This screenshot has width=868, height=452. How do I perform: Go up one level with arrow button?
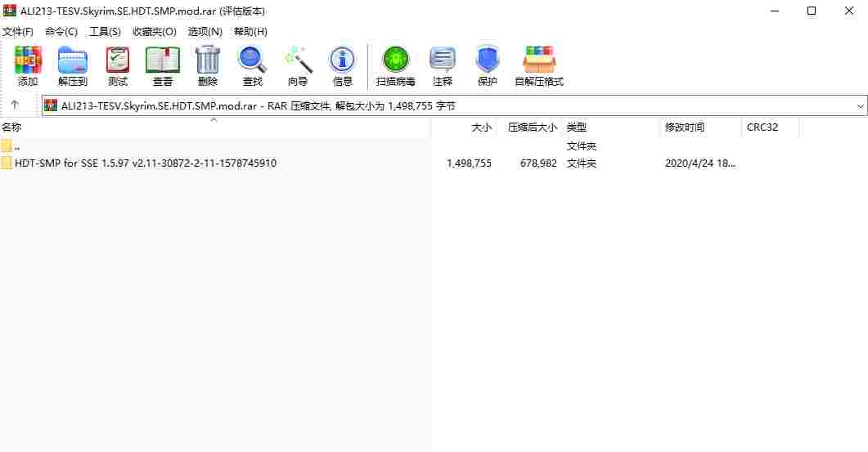pos(15,105)
